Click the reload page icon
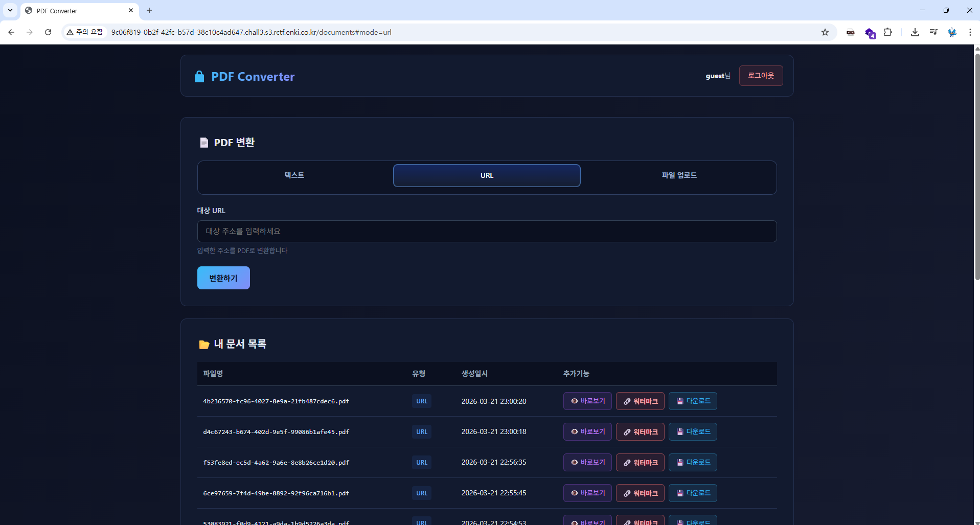The height and width of the screenshot is (525, 980). click(x=48, y=32)
